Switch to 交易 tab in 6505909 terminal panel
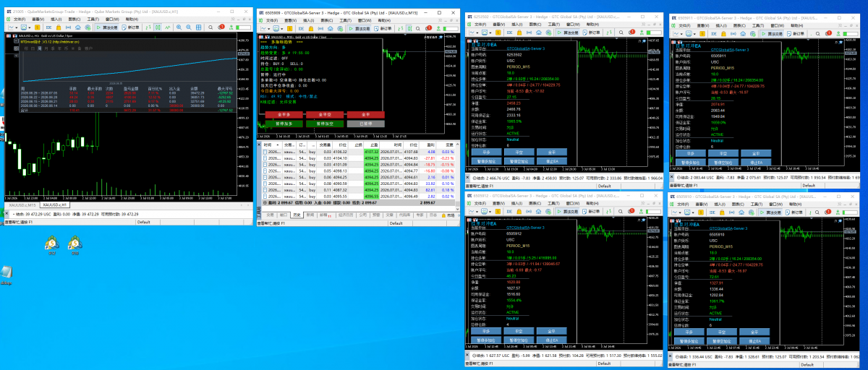Viewport: 868px width, 370px height. 269,215
